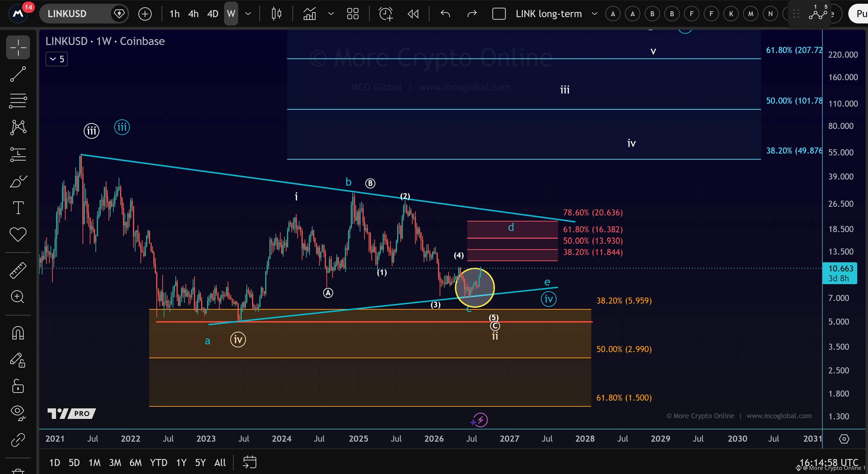Select the trend line drawing tool
The image size is (868, 474).
(18, 74)
